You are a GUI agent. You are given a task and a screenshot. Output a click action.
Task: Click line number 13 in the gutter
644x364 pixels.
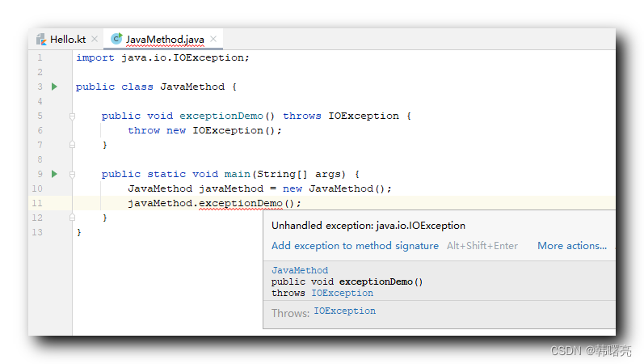[37, 232]
